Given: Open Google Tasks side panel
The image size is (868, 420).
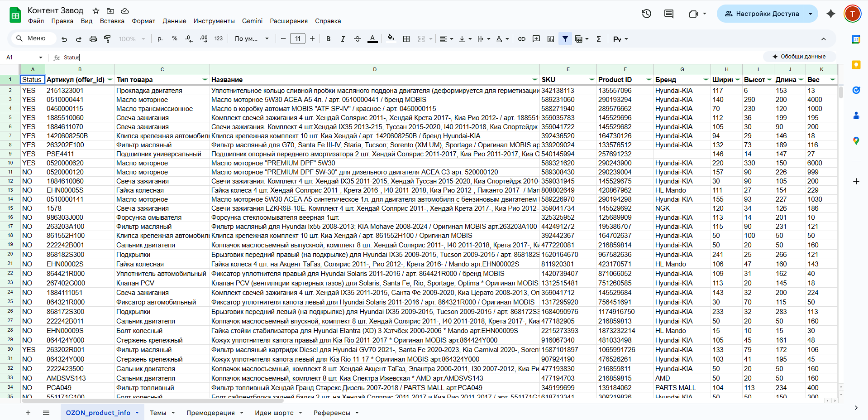Looking at the screenshot, I should coord(856,90).
